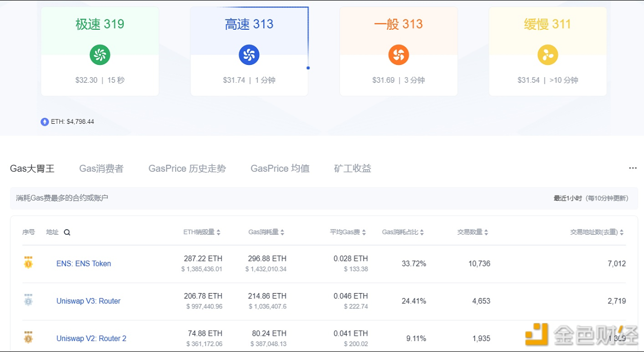Open the three-dot more options menu
The image size is (644, 352).
point(633,168)
